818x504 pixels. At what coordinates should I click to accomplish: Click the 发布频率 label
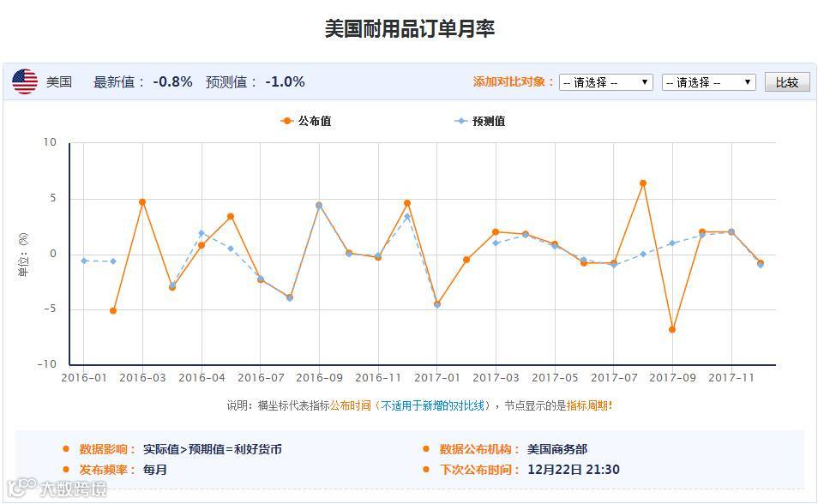[107, 470]
